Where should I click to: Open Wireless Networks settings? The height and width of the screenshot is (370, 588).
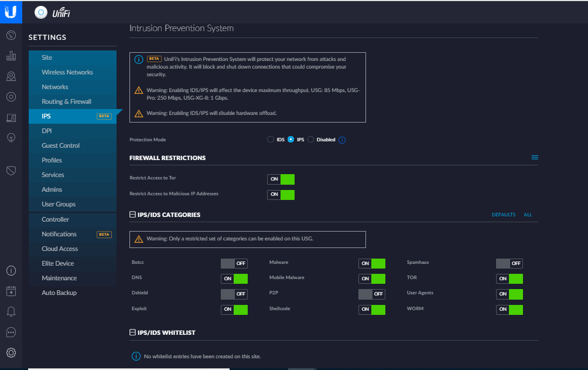[x=73, y=72]
